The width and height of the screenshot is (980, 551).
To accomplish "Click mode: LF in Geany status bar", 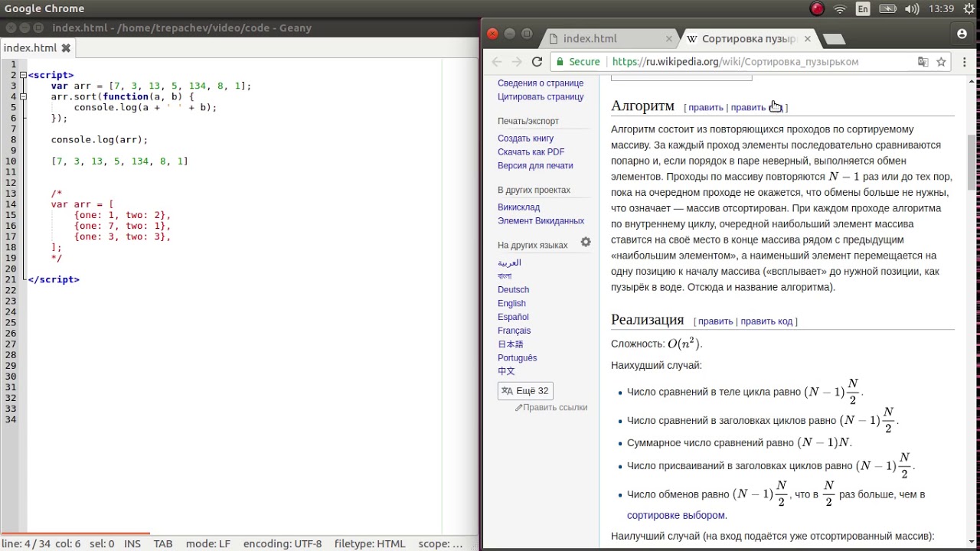I will [207, 544].
